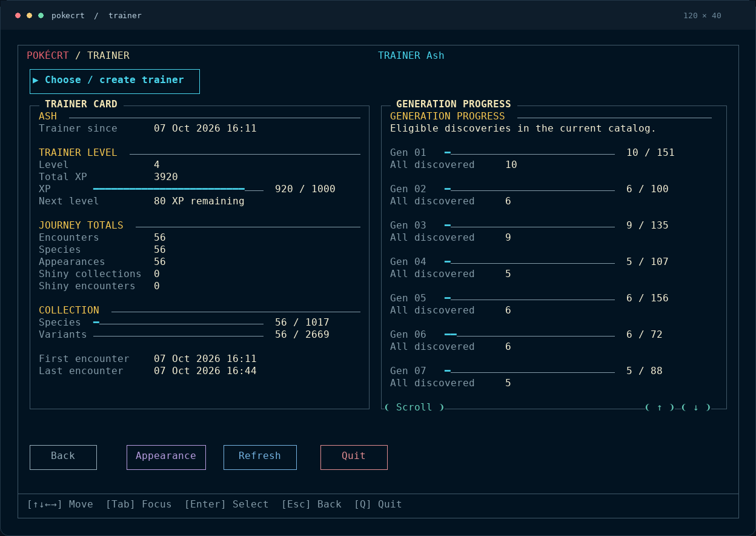Click the red window close dot

tap(18, 15)
